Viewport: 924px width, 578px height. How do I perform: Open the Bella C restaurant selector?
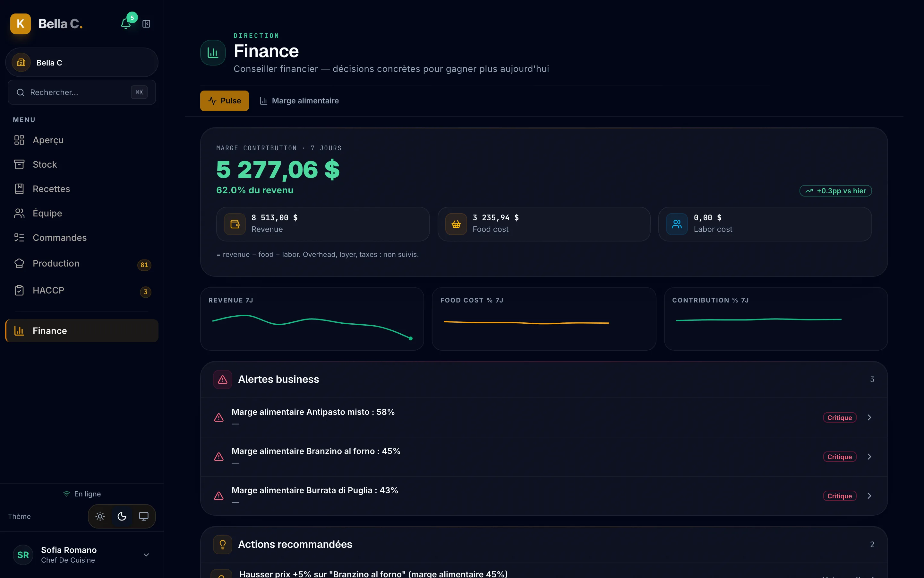pos(82,62)
